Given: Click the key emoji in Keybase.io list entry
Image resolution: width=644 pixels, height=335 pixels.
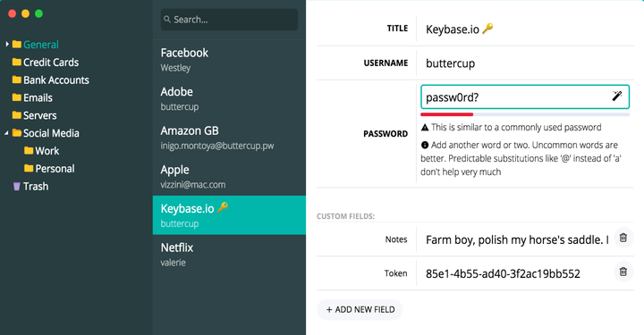Looking at the screenshot, I should tap(223, 207).
